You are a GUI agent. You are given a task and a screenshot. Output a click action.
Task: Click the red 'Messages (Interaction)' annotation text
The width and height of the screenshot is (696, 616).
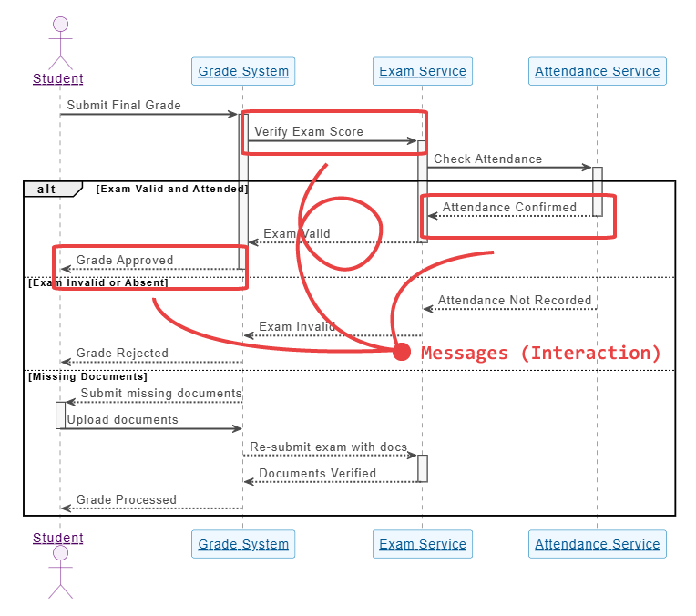[x=540, y=352]
